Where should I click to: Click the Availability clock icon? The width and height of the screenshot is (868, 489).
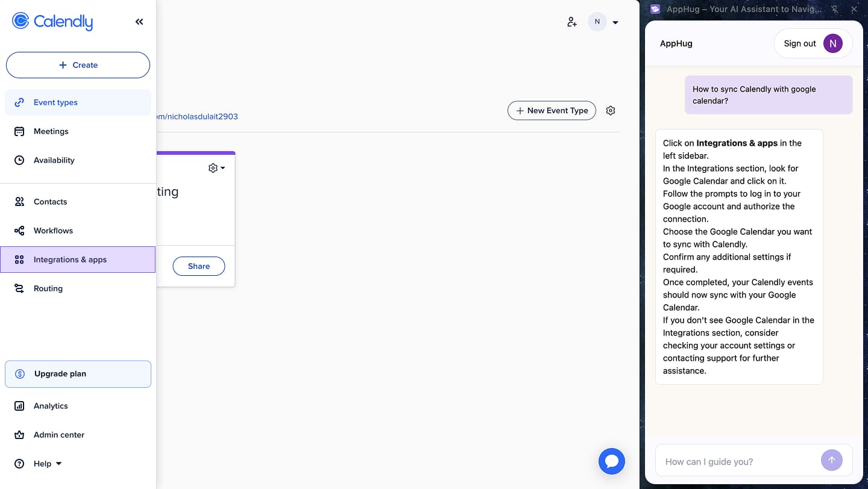click(19, 160)
